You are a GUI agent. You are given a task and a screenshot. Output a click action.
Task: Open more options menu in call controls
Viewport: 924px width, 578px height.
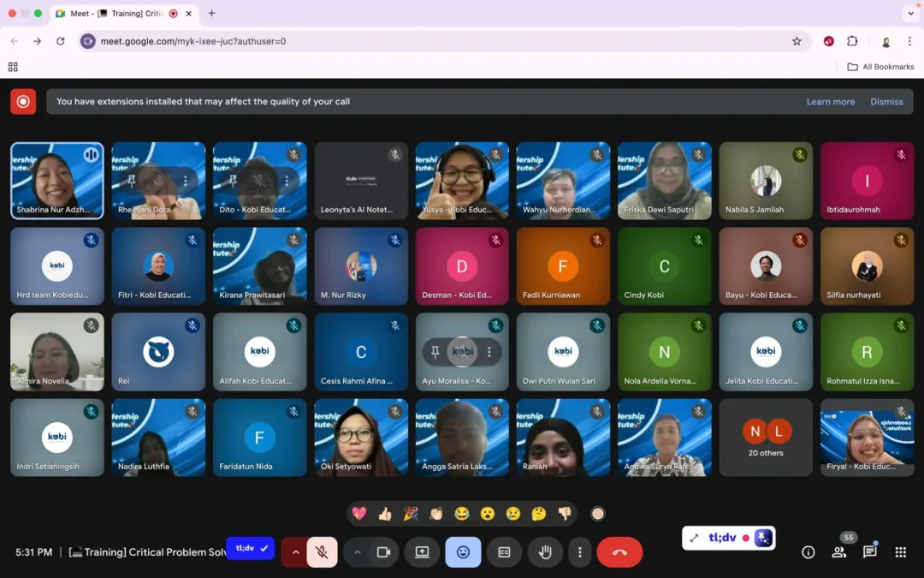click(x=580, y=552)
